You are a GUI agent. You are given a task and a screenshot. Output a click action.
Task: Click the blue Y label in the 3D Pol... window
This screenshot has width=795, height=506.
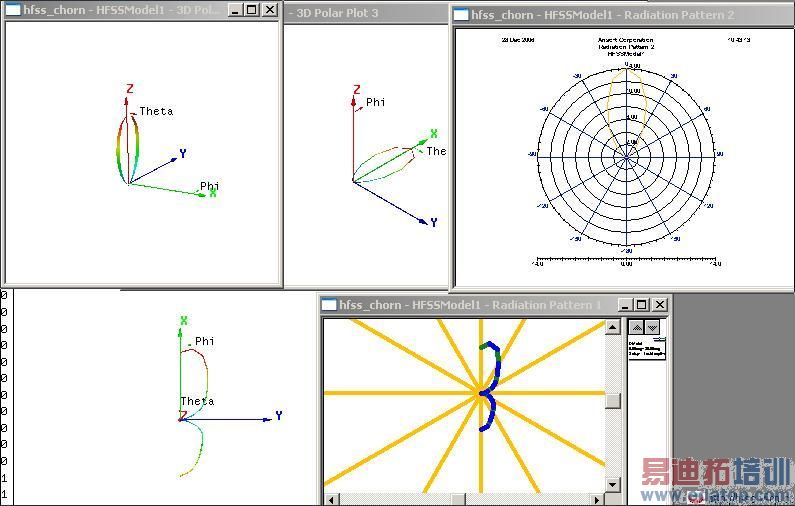183,153
